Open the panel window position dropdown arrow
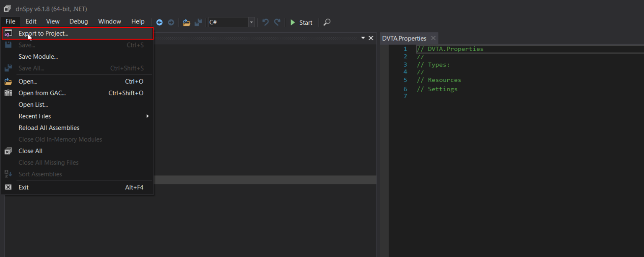The width and height of the screenshot is (644, 257). click(x=363, y=38)
